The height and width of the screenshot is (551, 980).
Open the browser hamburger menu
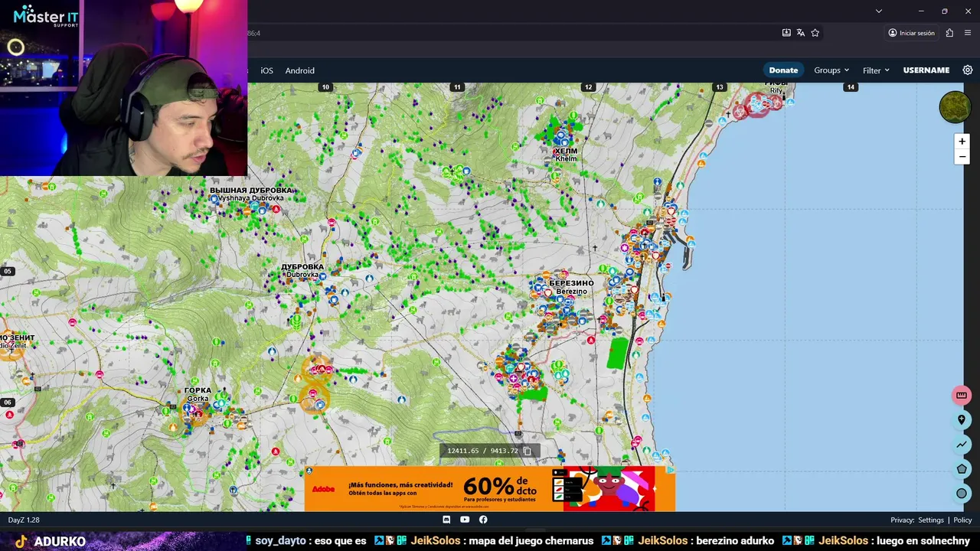(968, 33)
